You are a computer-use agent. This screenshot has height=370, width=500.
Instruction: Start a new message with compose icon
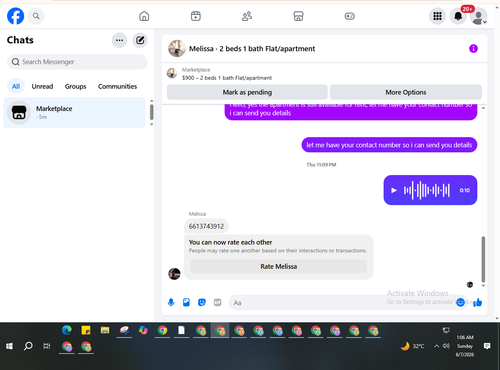[x=140, y=40]
